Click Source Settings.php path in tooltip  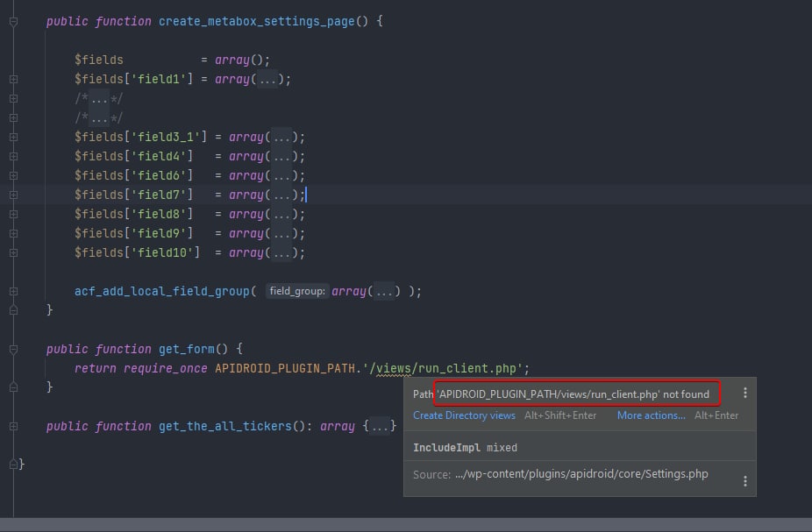[x=581, y=474]
